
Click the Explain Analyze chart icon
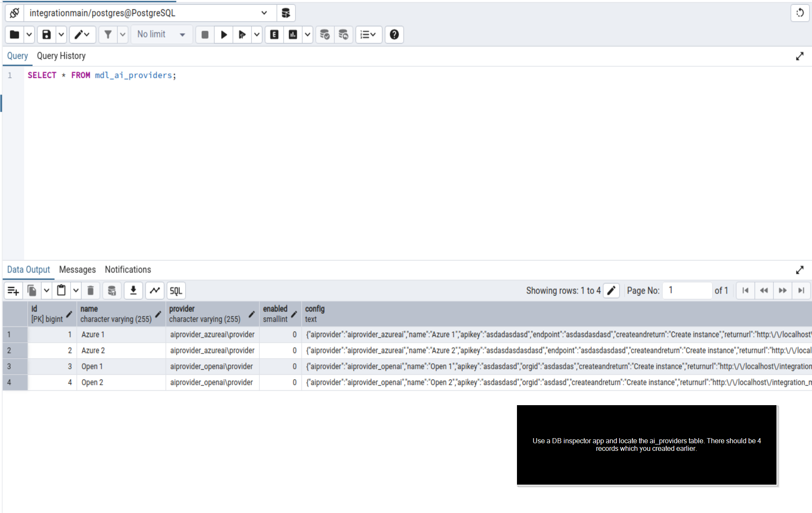point(293,35)
